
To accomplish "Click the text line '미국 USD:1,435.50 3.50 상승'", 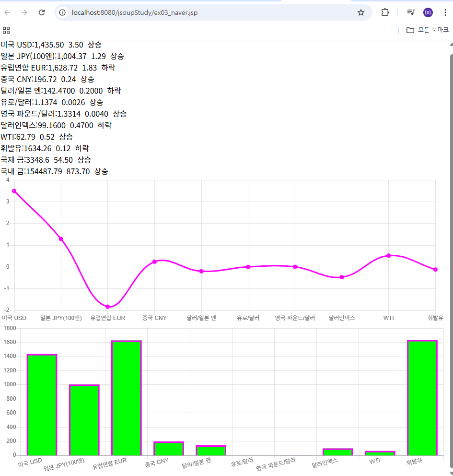I will 51,45.
